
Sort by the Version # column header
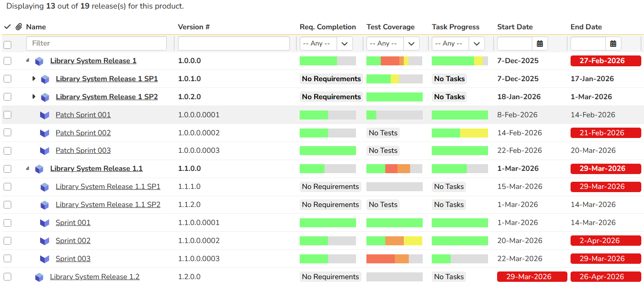pos(194,27)
